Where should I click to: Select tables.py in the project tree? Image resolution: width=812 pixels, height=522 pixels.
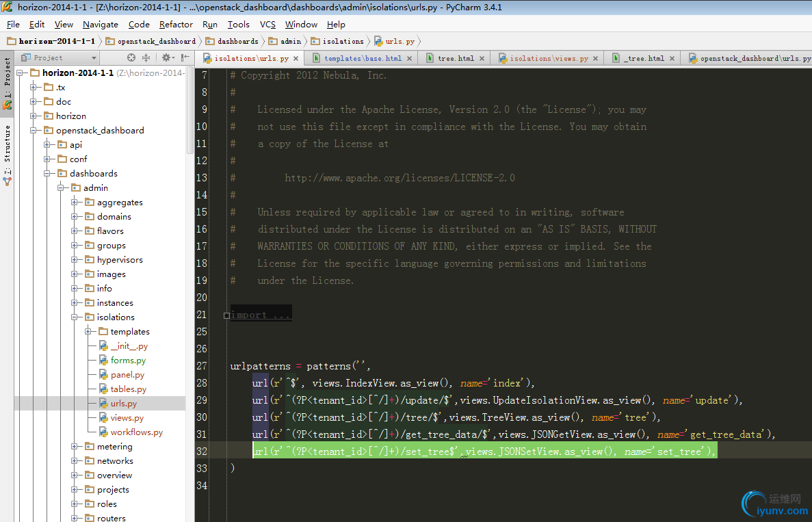129,389
